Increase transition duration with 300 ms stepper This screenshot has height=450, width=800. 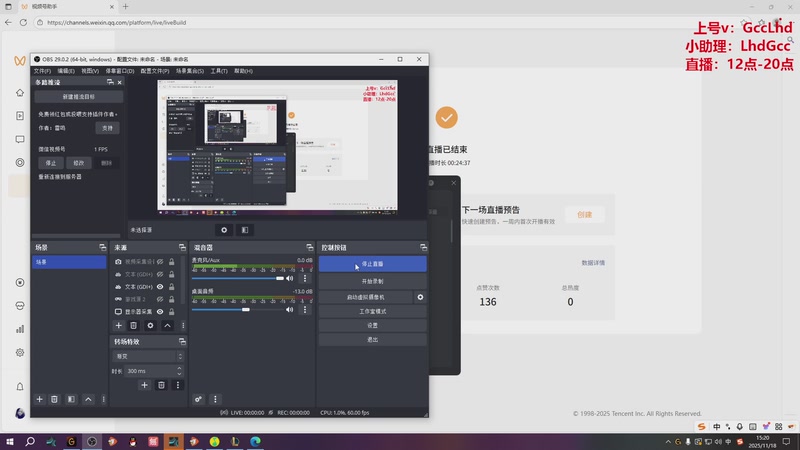pyautogui.click(x=179, y=368)
